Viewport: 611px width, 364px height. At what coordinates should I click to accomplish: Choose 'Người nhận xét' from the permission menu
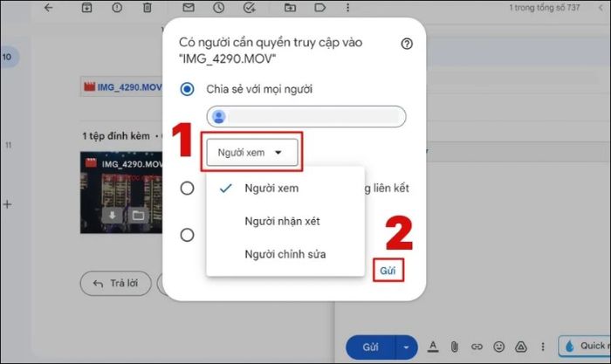click(x=285, y=222)
